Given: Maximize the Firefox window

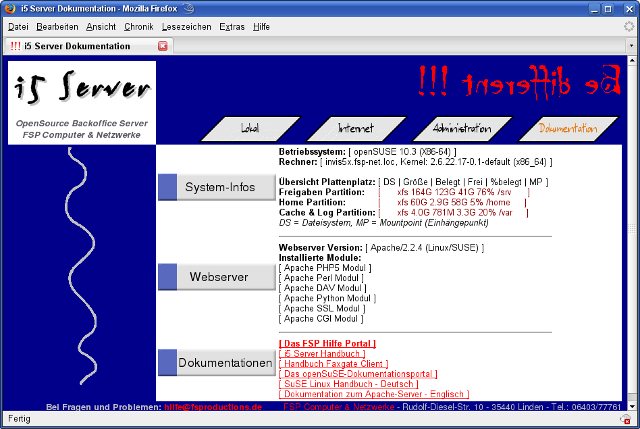Looking at the screenshot, I should [x=608, y=9].
